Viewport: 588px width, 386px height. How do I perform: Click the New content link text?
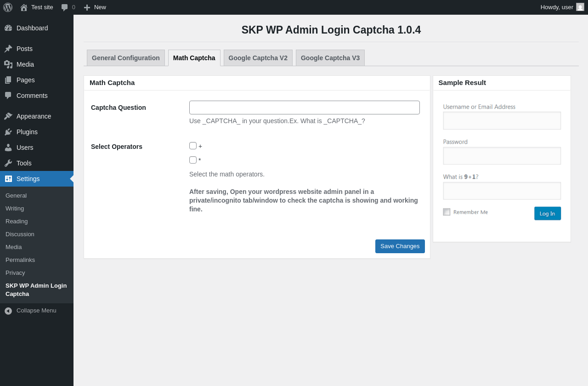pos(100,7)
